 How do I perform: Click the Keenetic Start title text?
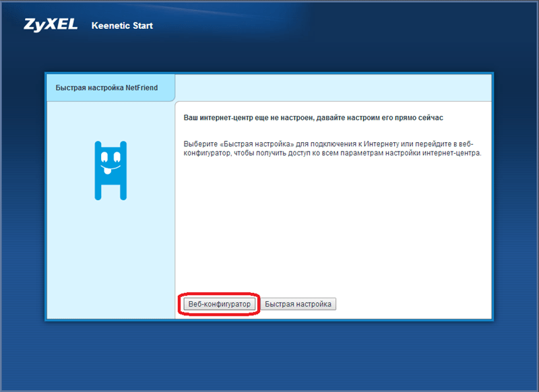click(x=122, y=26)
